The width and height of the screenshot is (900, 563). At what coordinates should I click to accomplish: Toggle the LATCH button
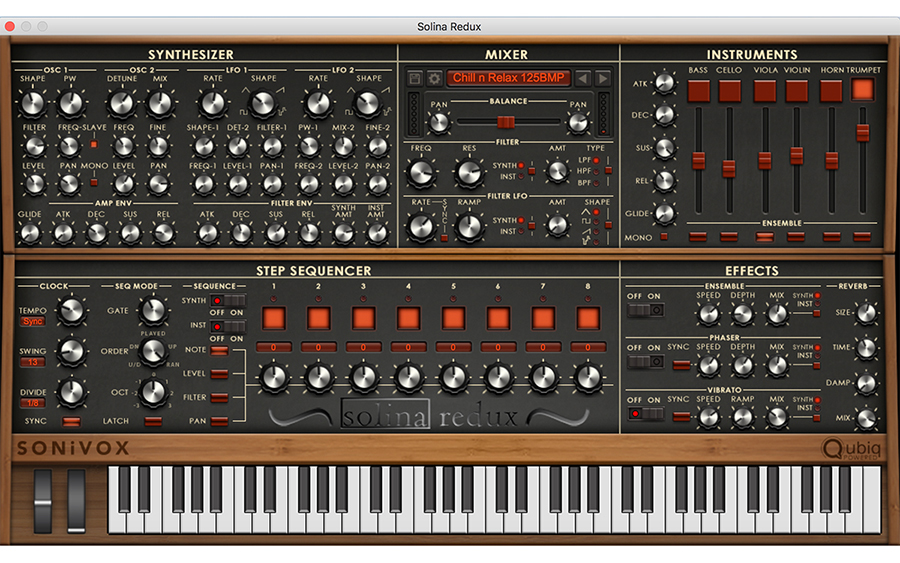point(153,421)
